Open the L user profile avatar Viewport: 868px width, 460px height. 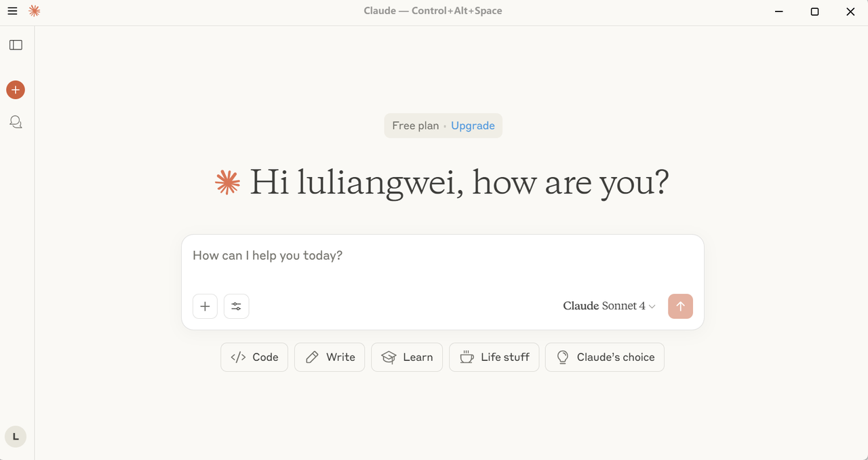tap(16, 437)
